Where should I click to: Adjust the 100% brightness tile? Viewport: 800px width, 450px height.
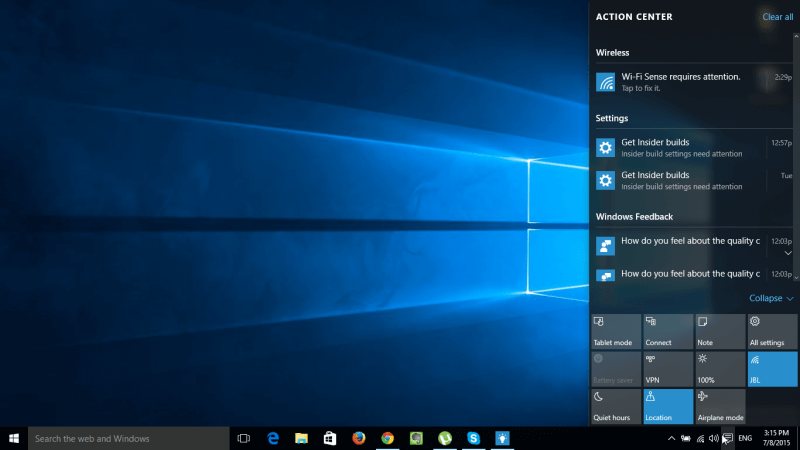tap(720, 368)
